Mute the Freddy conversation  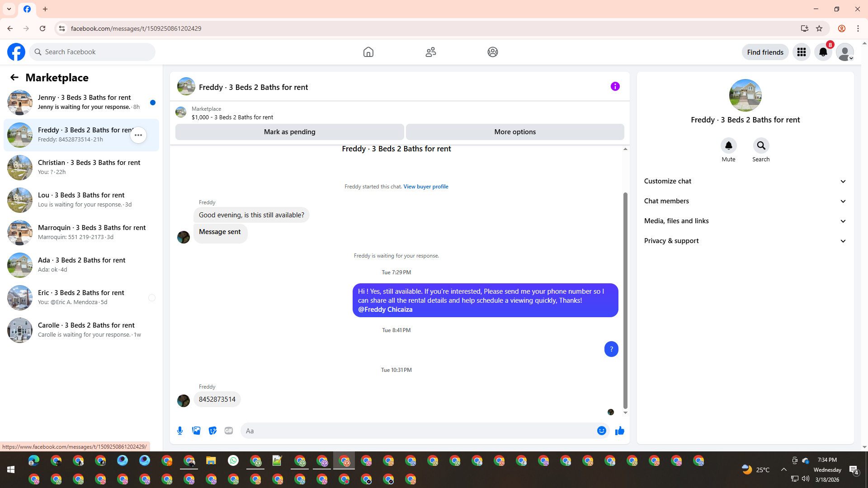tap(728, 145)
